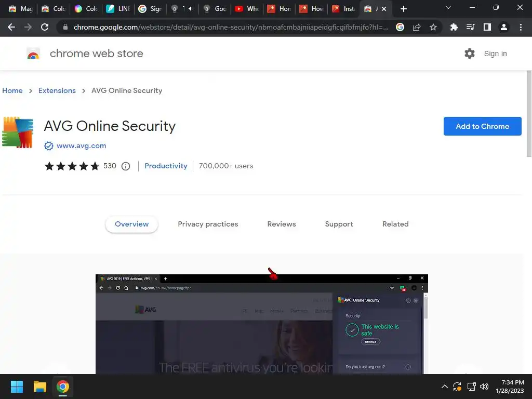Click Chrome icon in taskbar

(63, 387)
